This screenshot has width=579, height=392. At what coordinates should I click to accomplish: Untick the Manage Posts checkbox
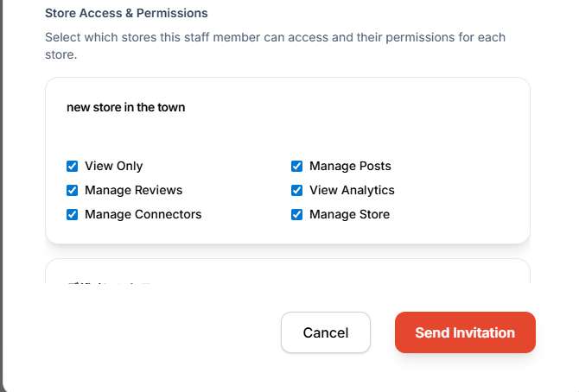tap(297, 166)
